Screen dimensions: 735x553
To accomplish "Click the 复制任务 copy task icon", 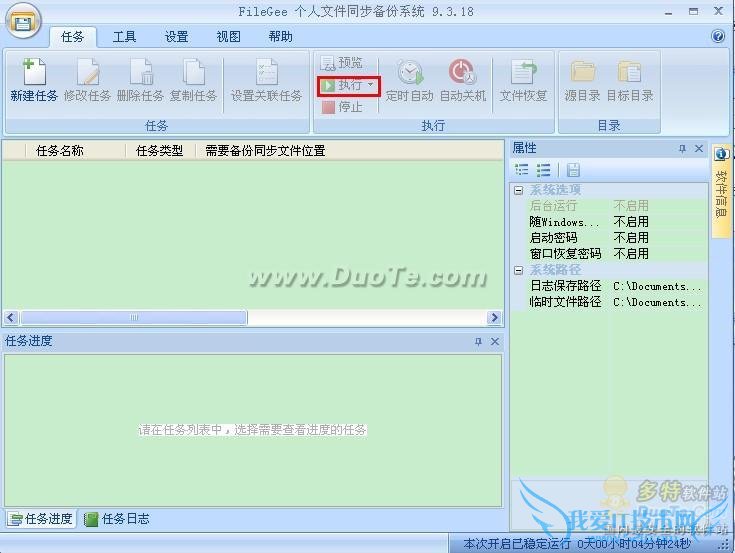I will 193,80.
